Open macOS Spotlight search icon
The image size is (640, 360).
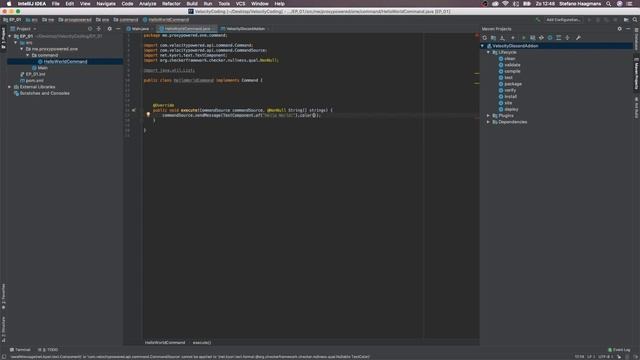[x=609, y=4]
